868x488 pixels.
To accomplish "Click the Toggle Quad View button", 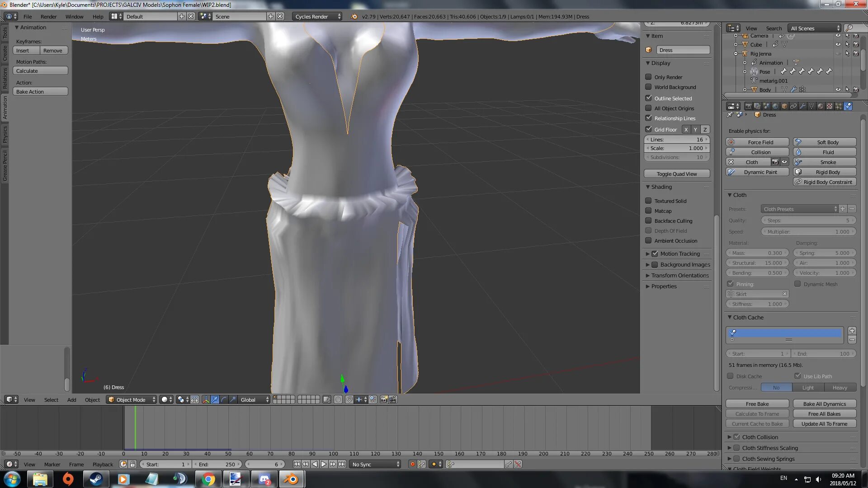I will click(x=676, y=174).
